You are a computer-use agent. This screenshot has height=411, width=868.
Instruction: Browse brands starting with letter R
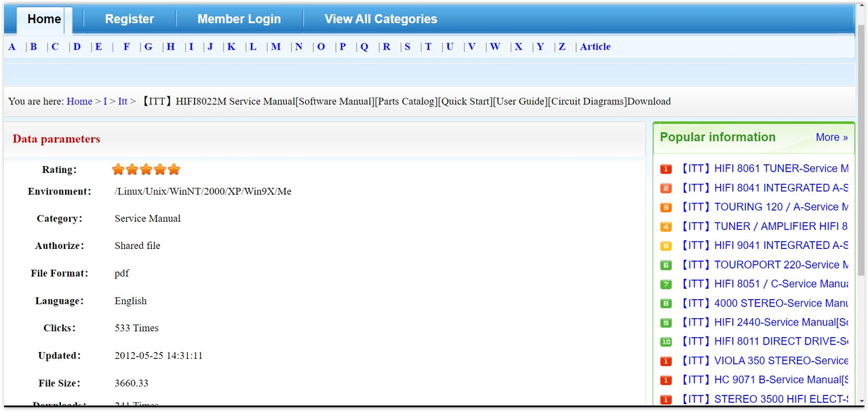pyautogui.click(x=387, y=47)
